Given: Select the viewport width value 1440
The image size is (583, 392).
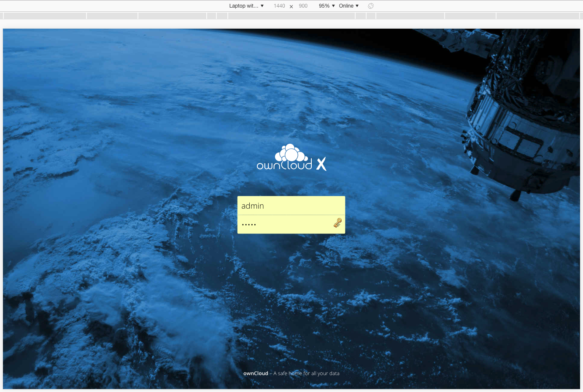Looking at the screenshot, I should pos(279,5).
